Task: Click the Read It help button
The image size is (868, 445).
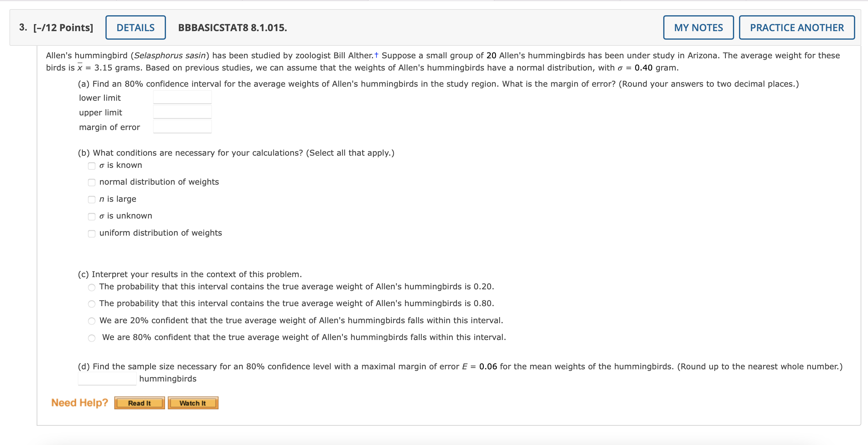Action: pos(139,403)
